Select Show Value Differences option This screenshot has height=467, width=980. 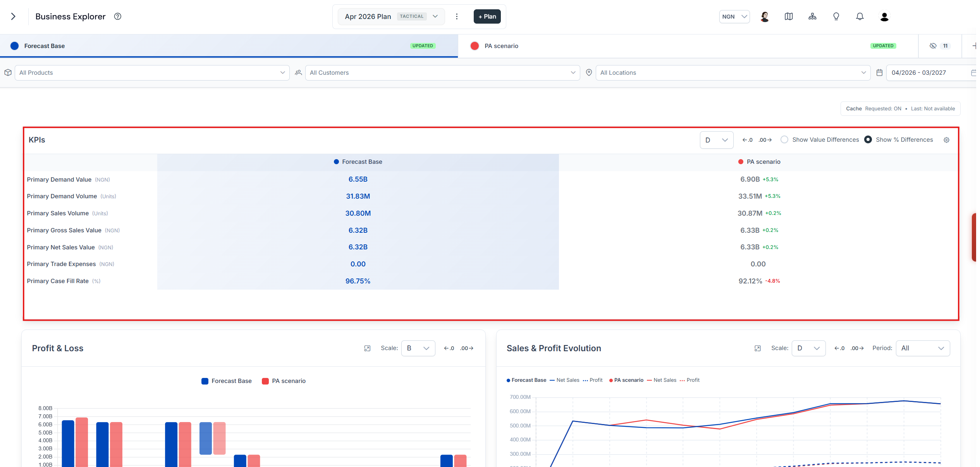(x=820, y=140)
